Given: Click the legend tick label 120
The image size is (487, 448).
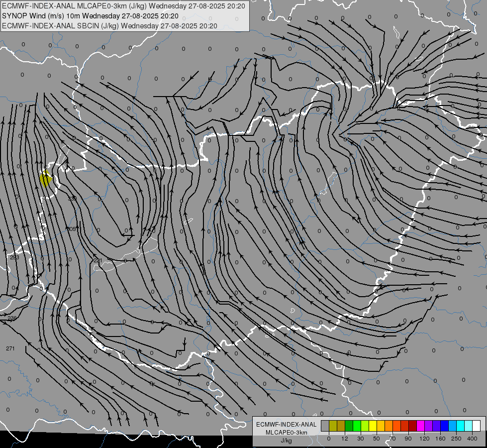Looking at the screenshot, I should coord(425,439).
